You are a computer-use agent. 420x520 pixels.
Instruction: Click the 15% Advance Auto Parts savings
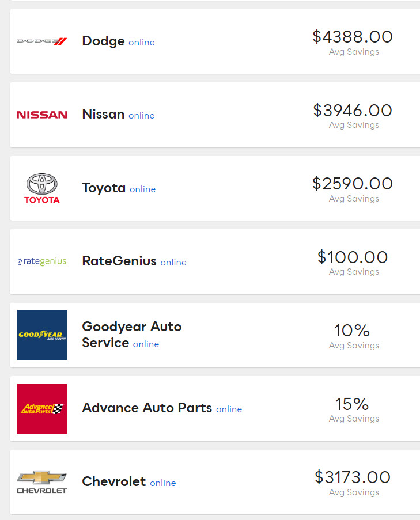(x=352, y=404)
